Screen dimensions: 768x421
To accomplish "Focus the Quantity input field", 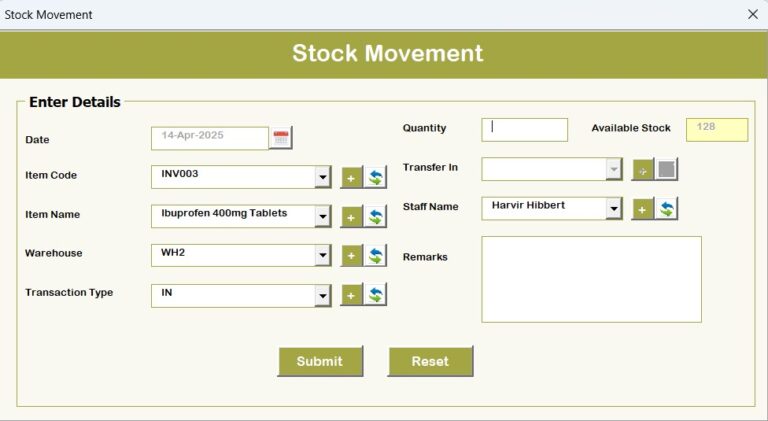I will tap(525, 130).
